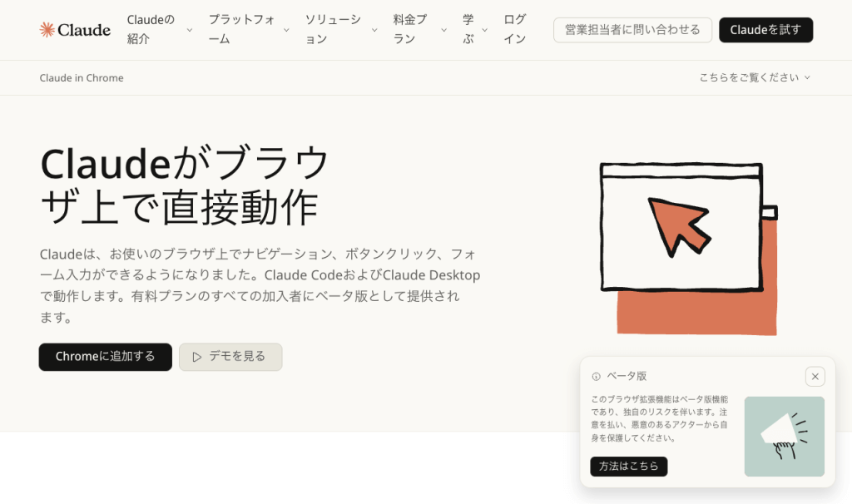
Task: Open the こちらをご覧ください dropdown
Action: pyautogui.click(x=755, y=77)
